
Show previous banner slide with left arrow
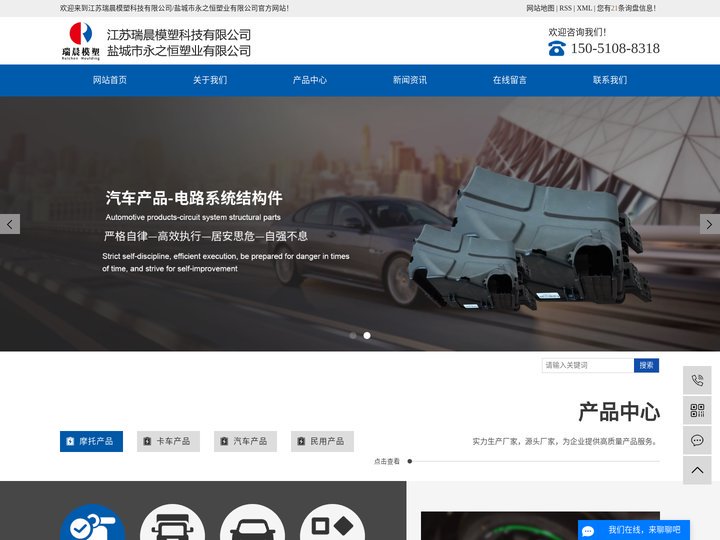[10, 224]
